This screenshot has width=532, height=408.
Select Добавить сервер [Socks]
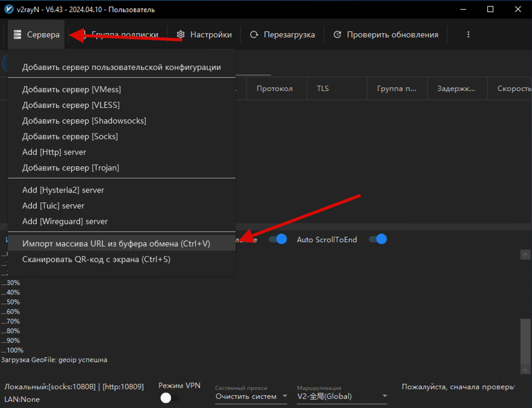coord(122,136)
